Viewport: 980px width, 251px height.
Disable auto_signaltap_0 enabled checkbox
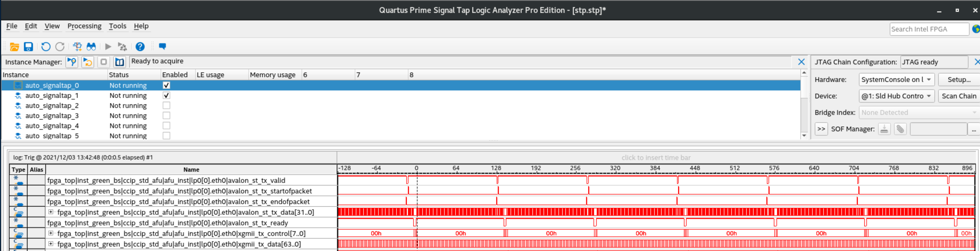pyautogui.click(x=166, y=85)
